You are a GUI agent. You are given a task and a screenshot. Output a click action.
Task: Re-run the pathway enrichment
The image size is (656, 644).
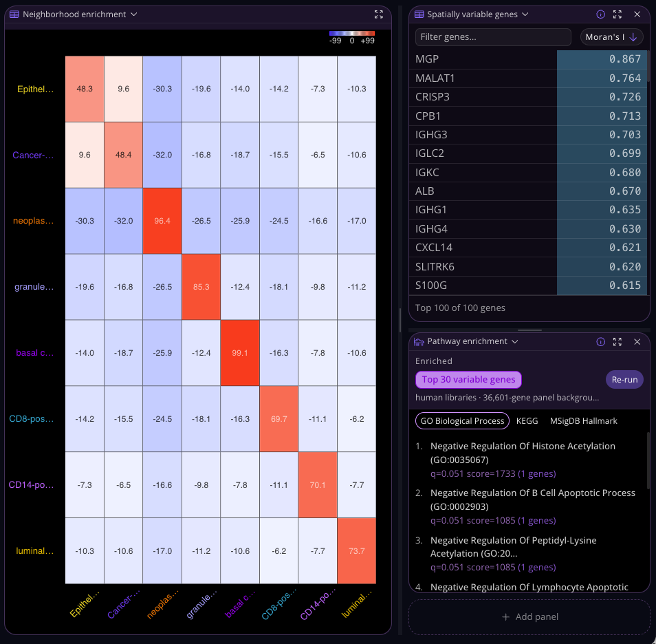(624, 380)
